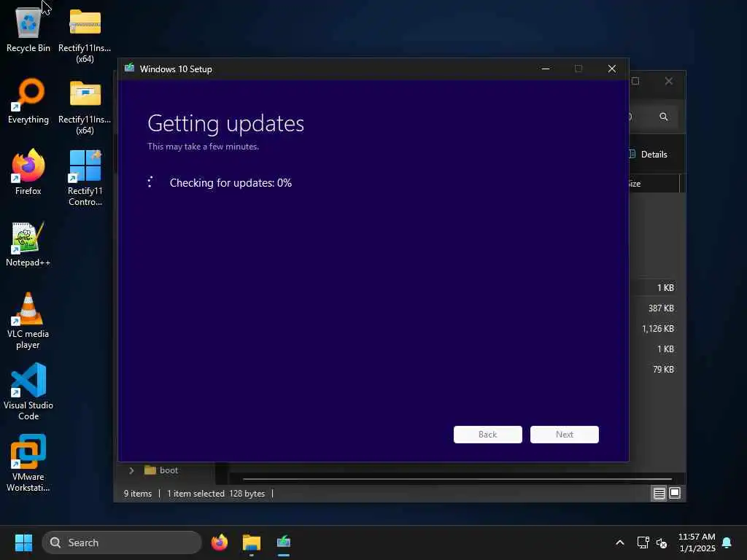Minimize the Windows 10 Setup window

[546, 69]
